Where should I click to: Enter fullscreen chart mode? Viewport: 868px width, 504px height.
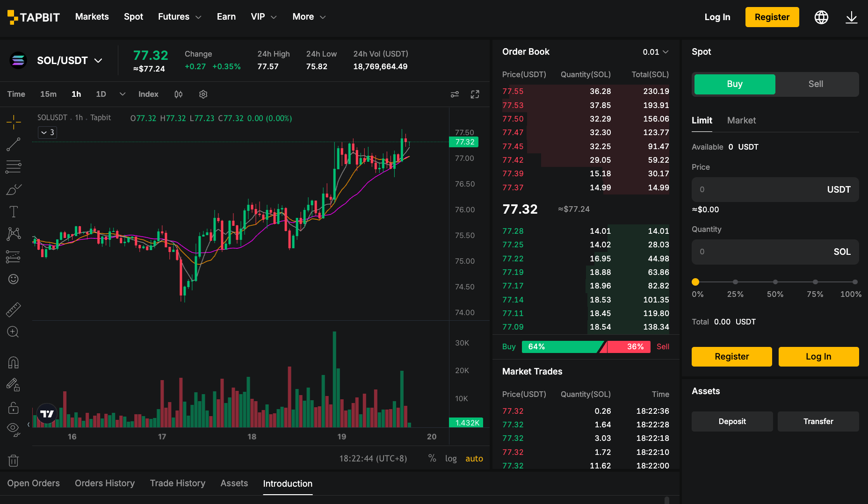tap(475, 94)
